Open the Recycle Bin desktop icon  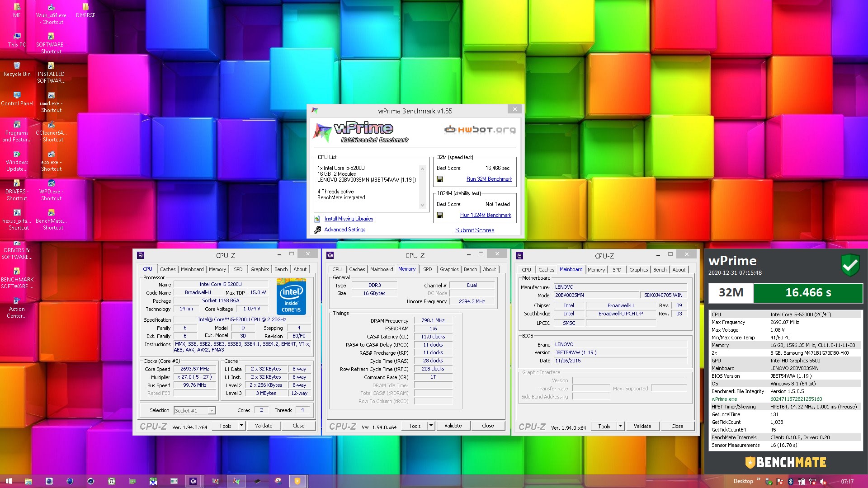point(17,69)
